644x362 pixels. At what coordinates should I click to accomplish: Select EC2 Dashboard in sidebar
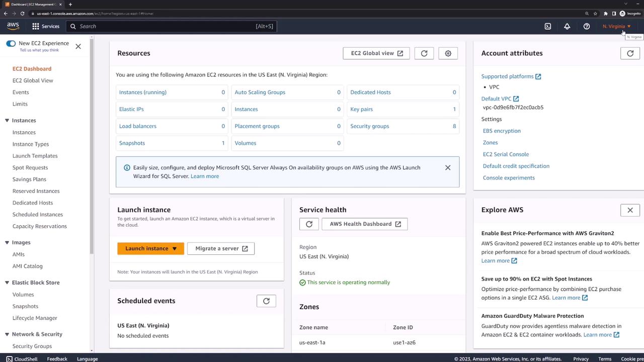(x=32, y=69)
